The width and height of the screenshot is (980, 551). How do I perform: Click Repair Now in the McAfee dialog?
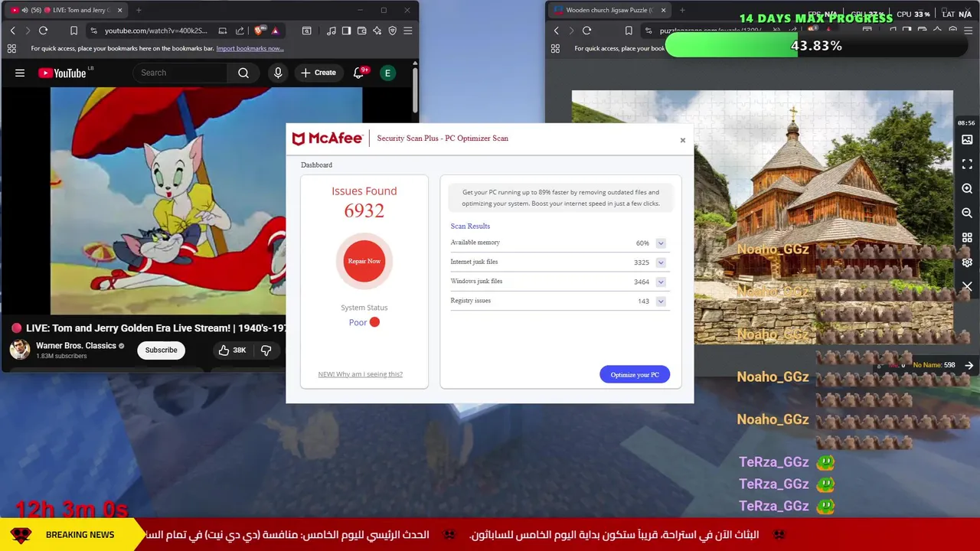(x=364, y=261)
